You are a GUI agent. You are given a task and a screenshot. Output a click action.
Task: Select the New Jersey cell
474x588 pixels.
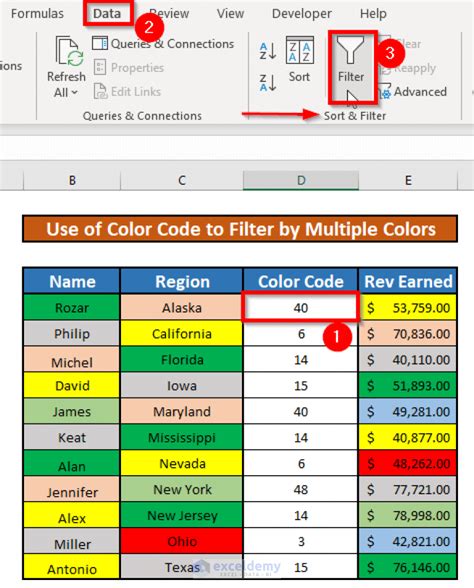tap(182, 515)
